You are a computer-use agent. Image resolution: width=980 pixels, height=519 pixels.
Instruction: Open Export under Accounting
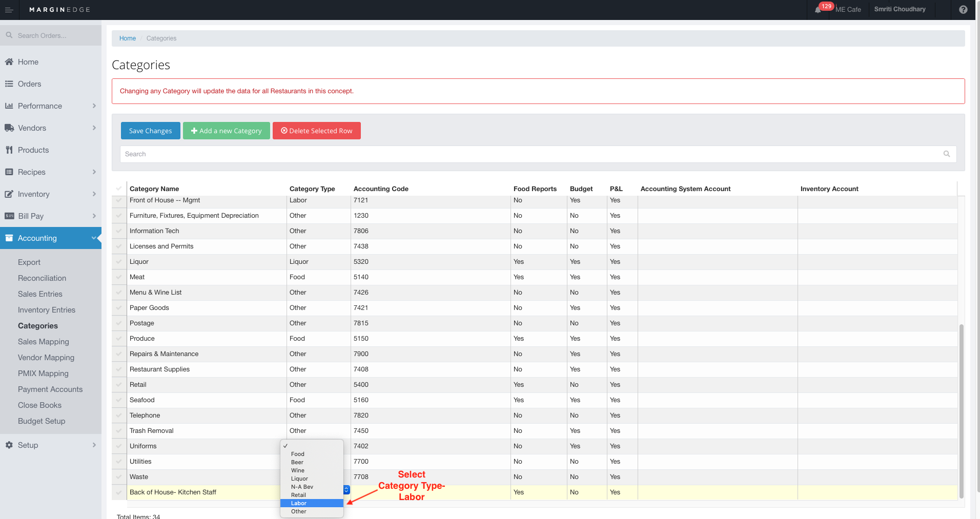pyautogui.click(x=29, y=262)
